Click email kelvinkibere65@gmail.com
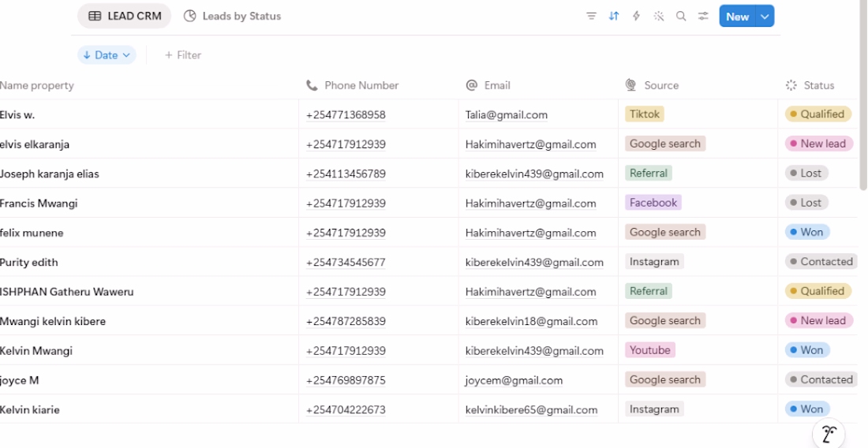The height and width of the screenshot is (448, 868). (x=531, y=410)
